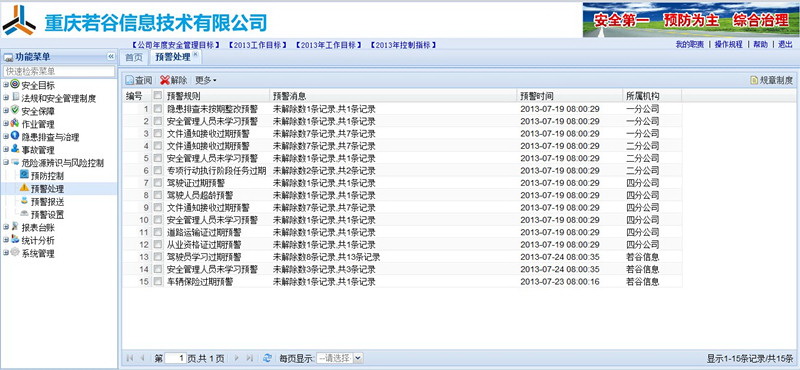Click the 统计分析 icon
Image resolution: width=800 pixels, height=370 pixels.
coord(15,240)
